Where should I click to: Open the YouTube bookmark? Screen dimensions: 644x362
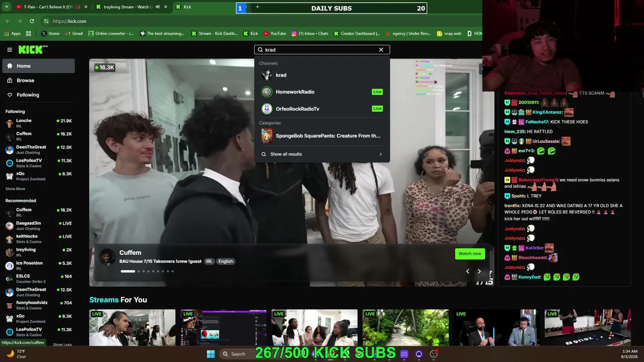[274, 34]
